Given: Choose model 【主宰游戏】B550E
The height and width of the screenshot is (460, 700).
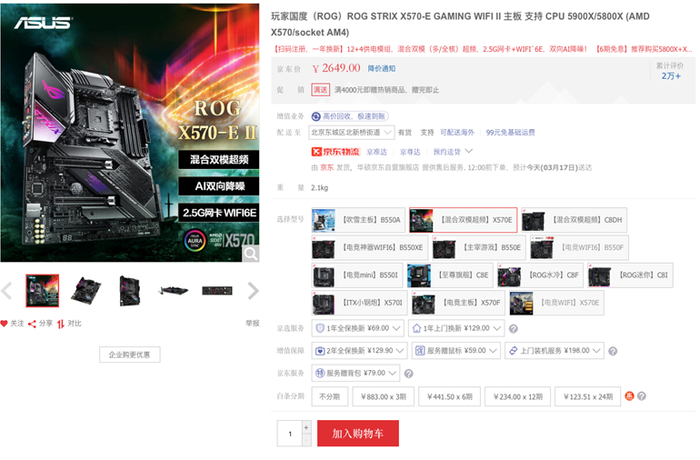Looking at the screenshot, I should 479,248.
